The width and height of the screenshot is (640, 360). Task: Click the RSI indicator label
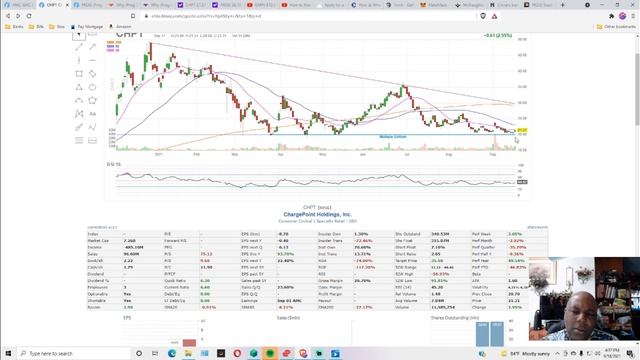pyautogui.click(x=114, y=164)
